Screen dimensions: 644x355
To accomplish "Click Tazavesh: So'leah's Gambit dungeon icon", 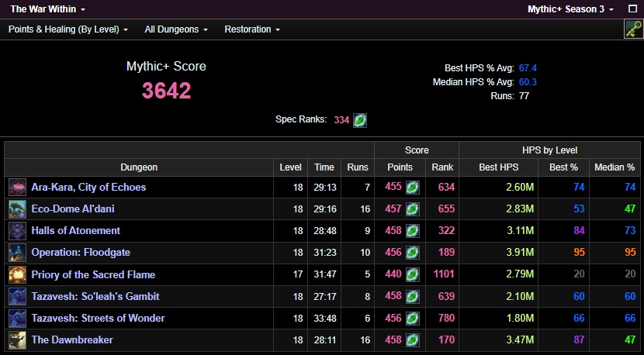I will pos(17,296).
